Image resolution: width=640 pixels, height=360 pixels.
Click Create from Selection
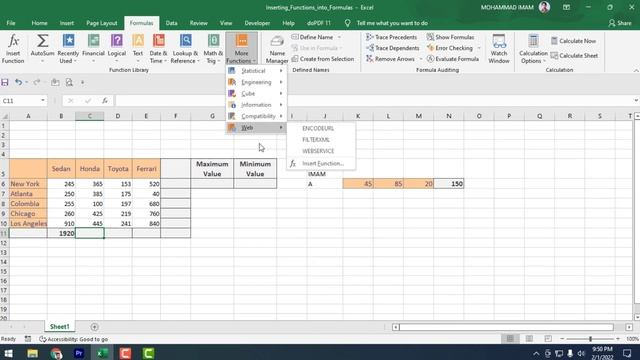point(323,59)
